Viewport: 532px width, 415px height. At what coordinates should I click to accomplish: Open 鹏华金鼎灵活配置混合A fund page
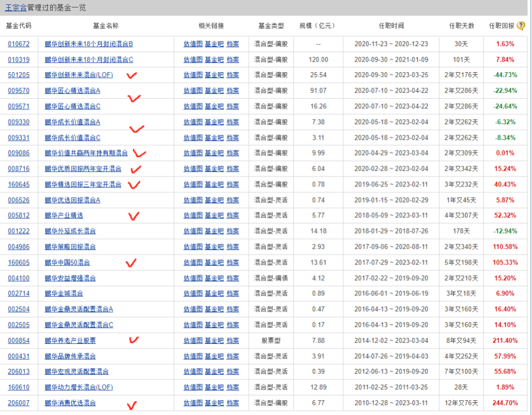(x=79, y=309)
